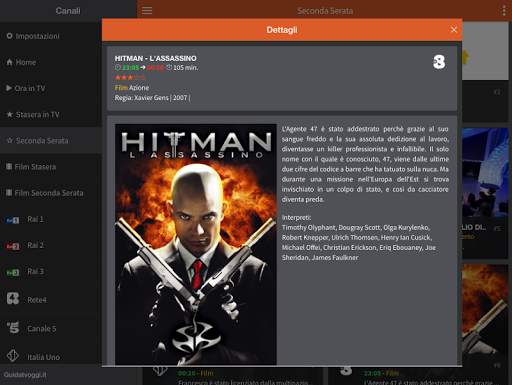Go to Home in the sidebar
512x385 pixels.
tap(50, 62)
